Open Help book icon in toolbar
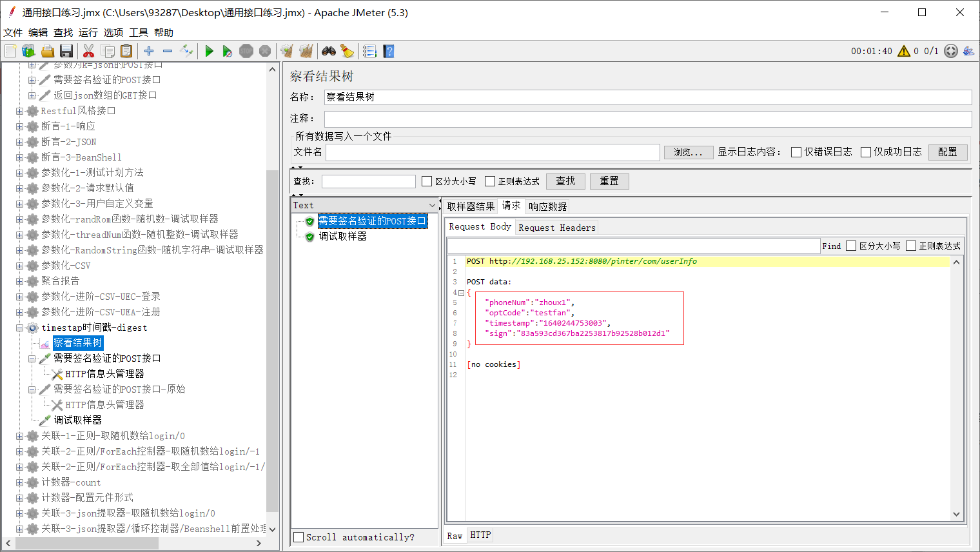The image size is (980, 552). 388,51
